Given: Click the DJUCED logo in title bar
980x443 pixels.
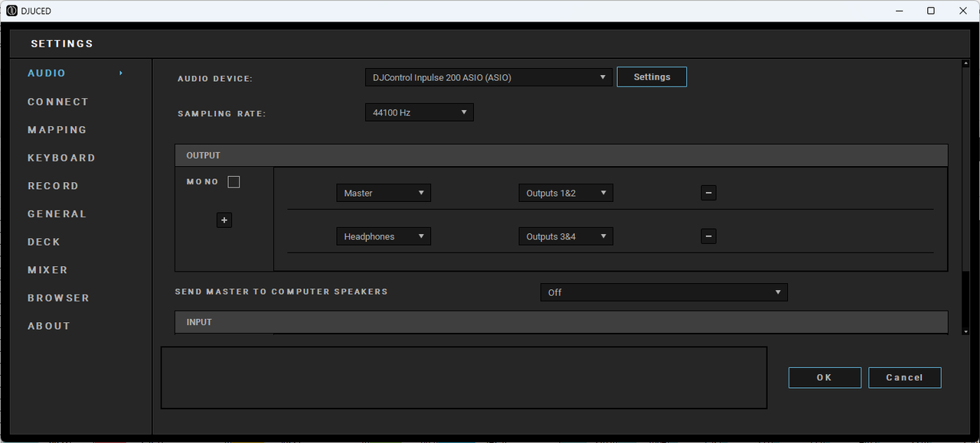Looking at the screenshot, I should [x=11, y=11].
